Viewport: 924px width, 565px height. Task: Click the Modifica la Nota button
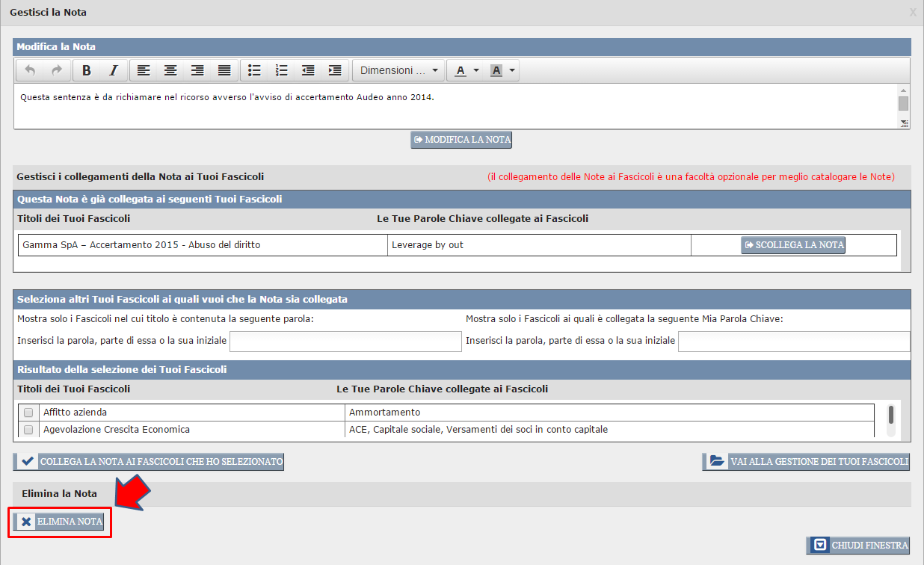click(x=461, y=140)
